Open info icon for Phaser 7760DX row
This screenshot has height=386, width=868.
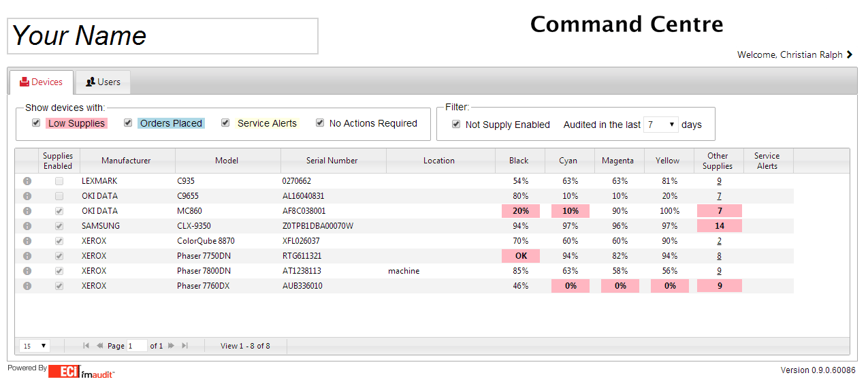(27, 286)
